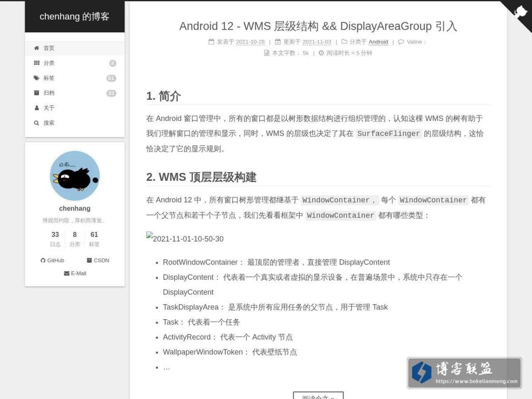Click the CSDN box icon in profile links
The height and width of the screenshot is (399, 532).
click(x=90, y=261)
